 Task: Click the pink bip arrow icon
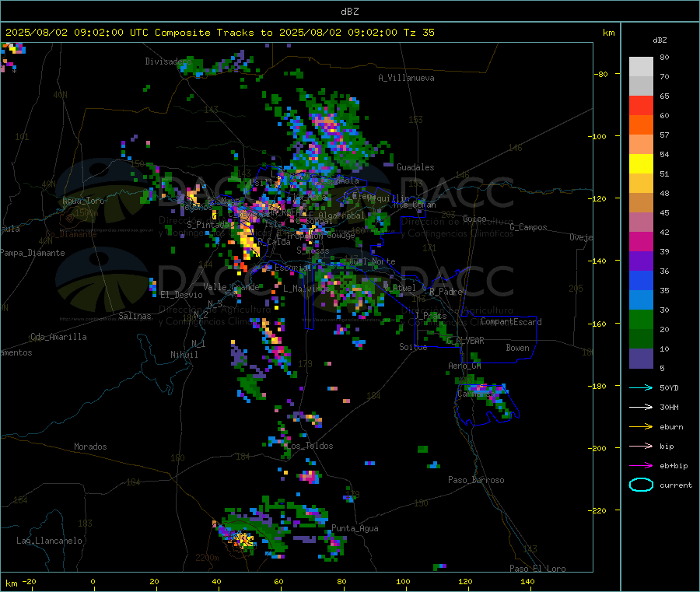coord(641,446)
